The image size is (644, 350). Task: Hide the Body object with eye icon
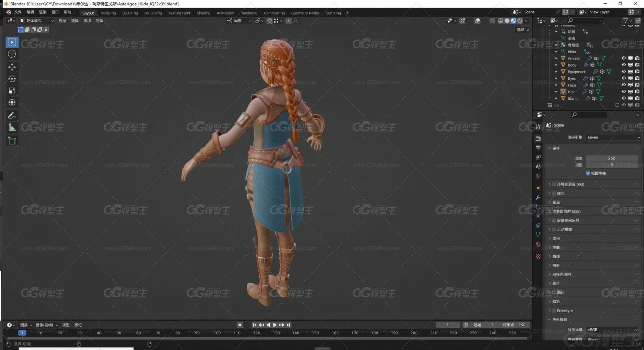click(624, 65)
